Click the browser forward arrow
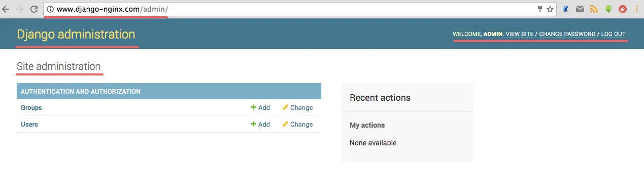The height and width of the screenshot is (196, 644). tap(20, 9)
